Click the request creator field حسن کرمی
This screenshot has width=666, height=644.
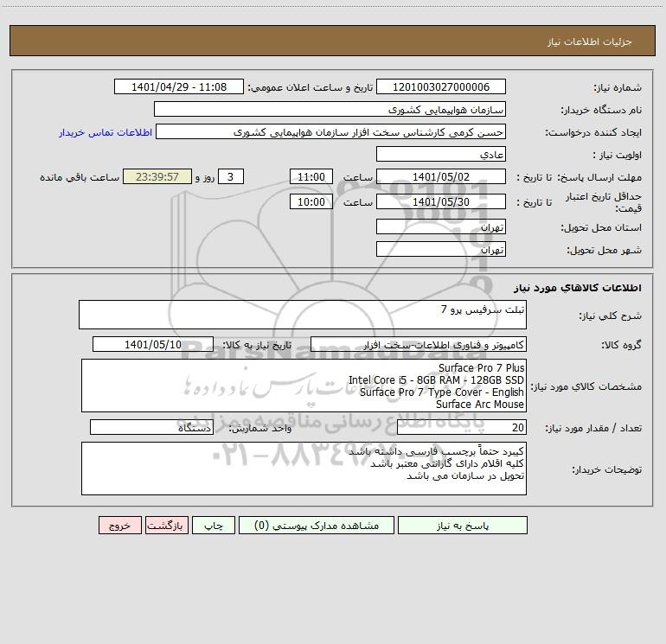pyautogui.click(x=330, y=131)
